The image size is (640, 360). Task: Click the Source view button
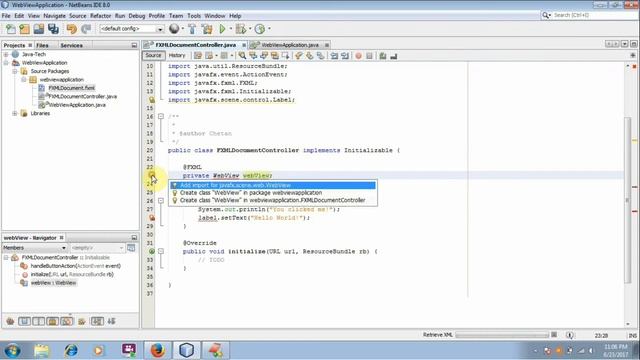click(153, 56)
